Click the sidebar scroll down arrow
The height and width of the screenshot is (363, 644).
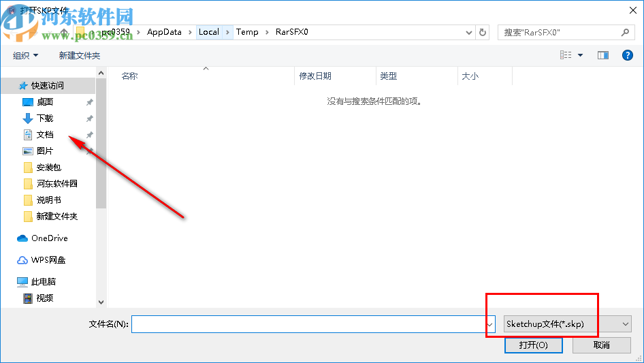101,302
